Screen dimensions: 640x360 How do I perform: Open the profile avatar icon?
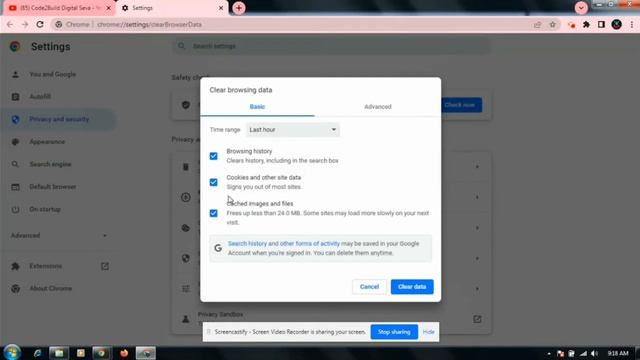(x=616, y=24)
